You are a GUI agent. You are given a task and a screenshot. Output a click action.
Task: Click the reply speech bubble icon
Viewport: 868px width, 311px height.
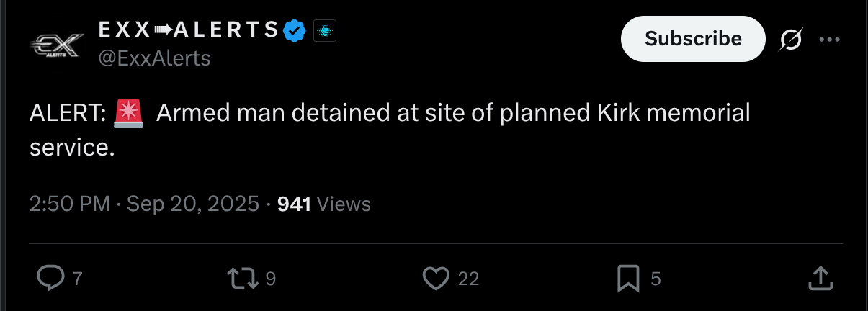50,279
